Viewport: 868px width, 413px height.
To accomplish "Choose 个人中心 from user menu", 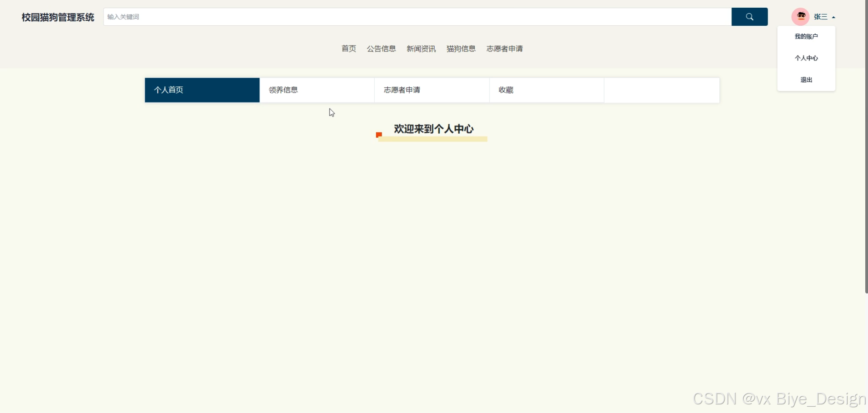I will (806, 58).
